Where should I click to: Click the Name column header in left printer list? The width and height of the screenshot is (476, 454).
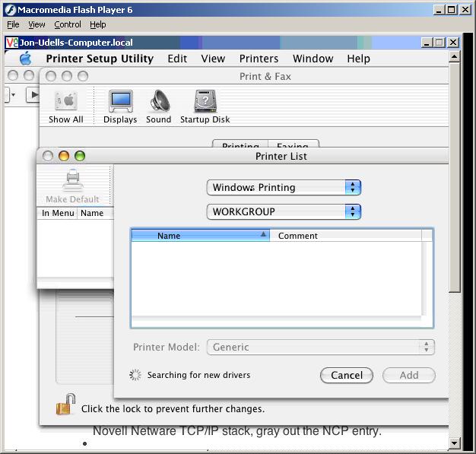click(x=95, y=213)
